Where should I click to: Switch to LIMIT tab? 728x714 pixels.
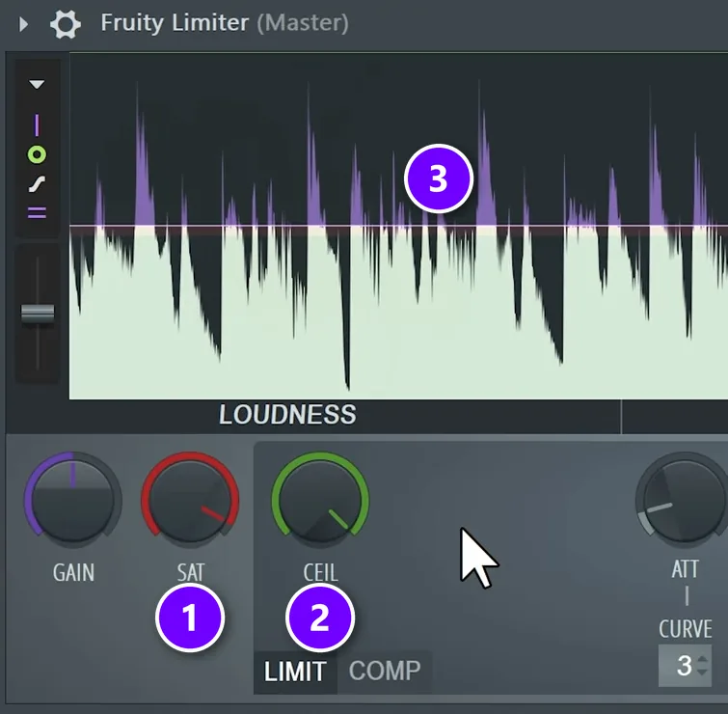coord(295,672)
